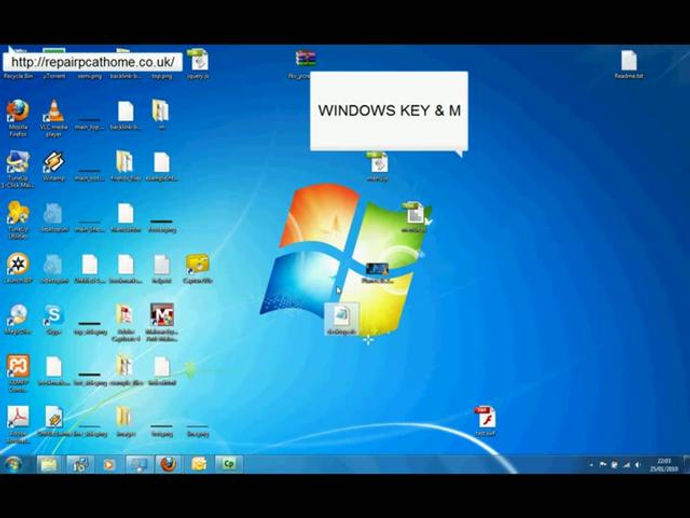The image size is (690, 518).
Task: Open the Action Center flag icon
Action: click(x=602, y=464)
